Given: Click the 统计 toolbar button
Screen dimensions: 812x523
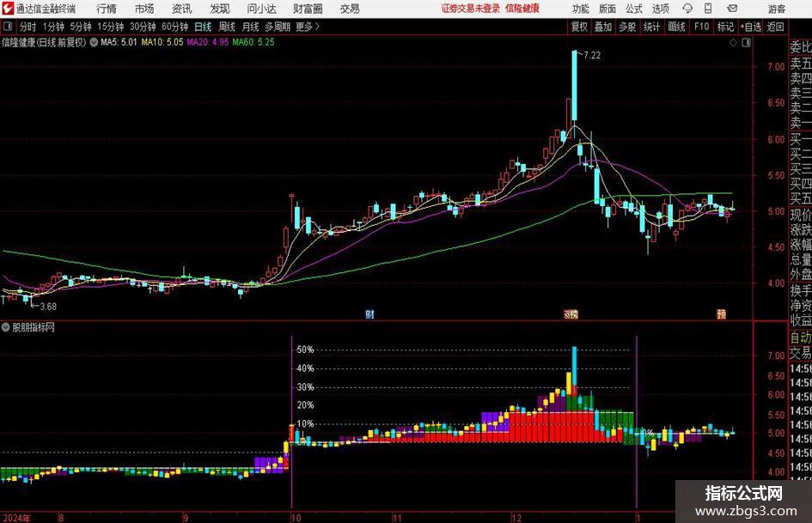Looking at the screenshot, I should point(651,27).
